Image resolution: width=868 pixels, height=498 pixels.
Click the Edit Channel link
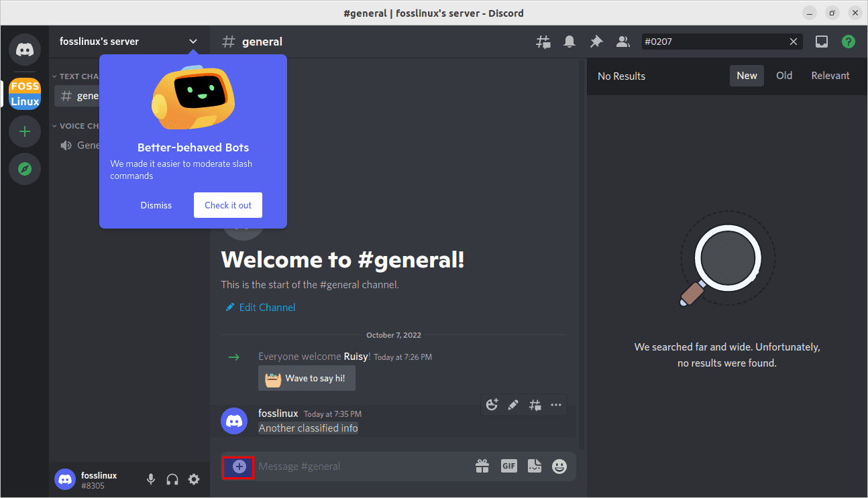point(260,308)
